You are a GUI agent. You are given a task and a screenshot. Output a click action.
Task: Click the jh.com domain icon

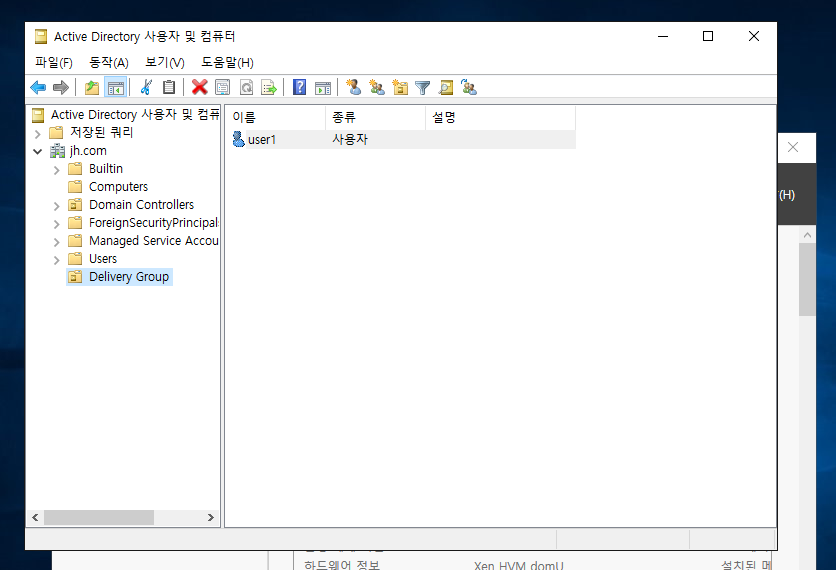click(x=57, y=151)
